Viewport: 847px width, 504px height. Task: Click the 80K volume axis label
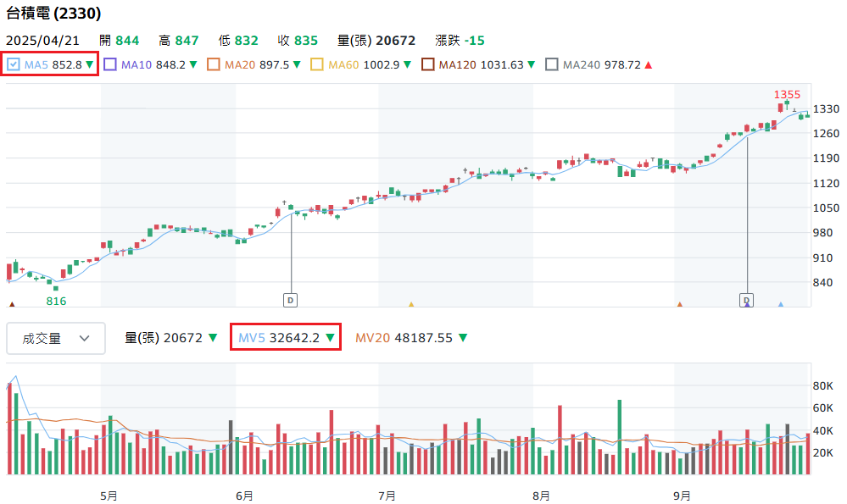(823, 385)
